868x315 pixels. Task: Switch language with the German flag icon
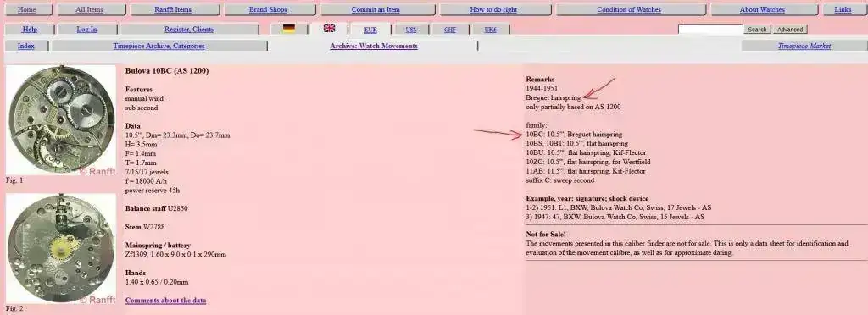tap(288, 28)
